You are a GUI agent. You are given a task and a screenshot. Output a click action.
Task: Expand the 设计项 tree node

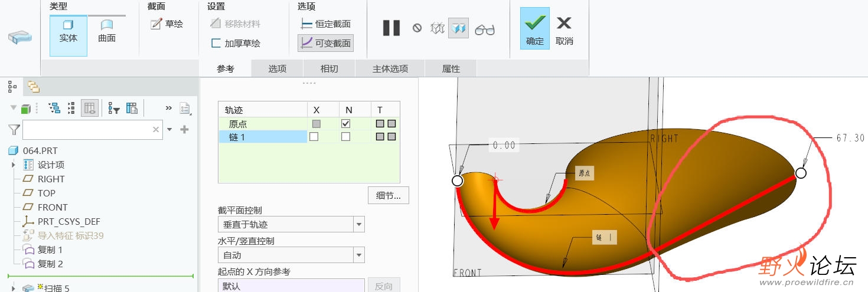pos(14,165)
